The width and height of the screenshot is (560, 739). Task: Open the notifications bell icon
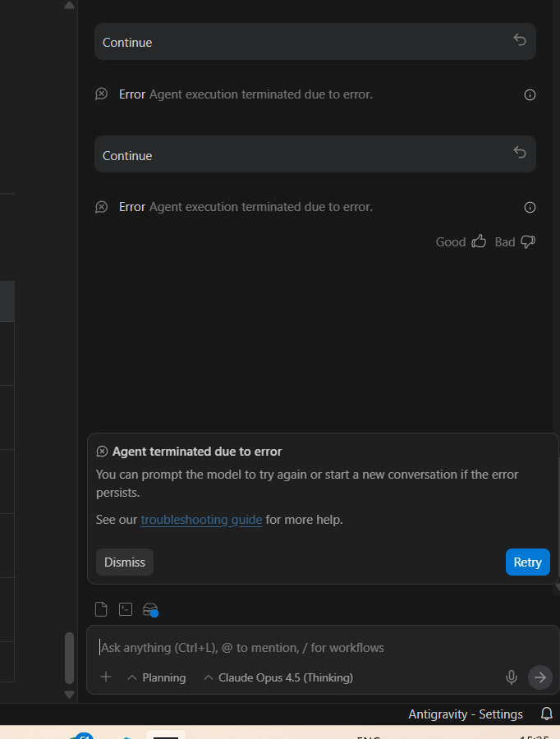tap(546, 714)
